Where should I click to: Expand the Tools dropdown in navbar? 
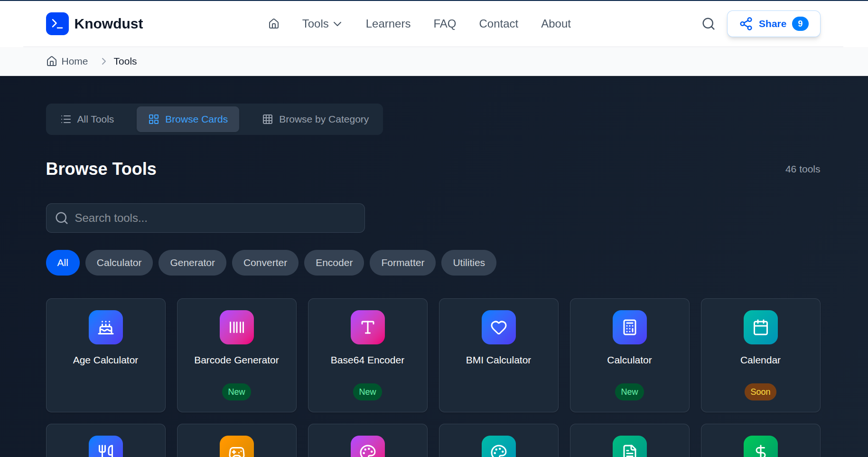pos(322,24)
